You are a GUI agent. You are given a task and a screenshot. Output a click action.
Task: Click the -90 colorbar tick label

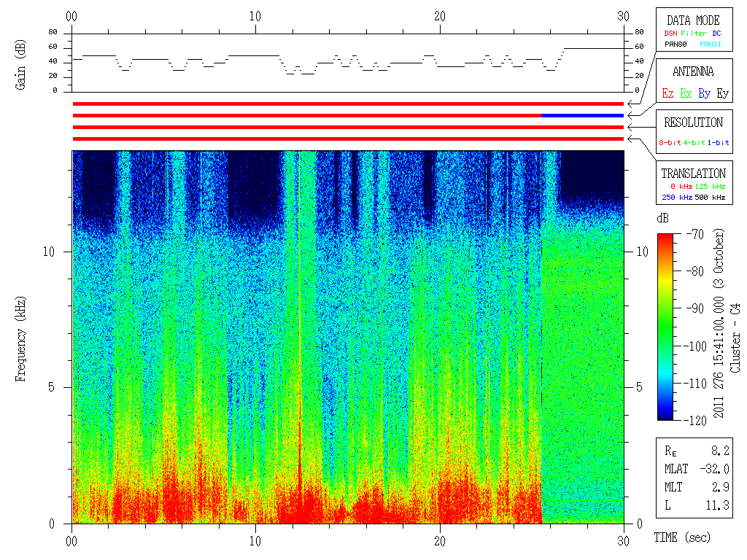pos(695,308)
